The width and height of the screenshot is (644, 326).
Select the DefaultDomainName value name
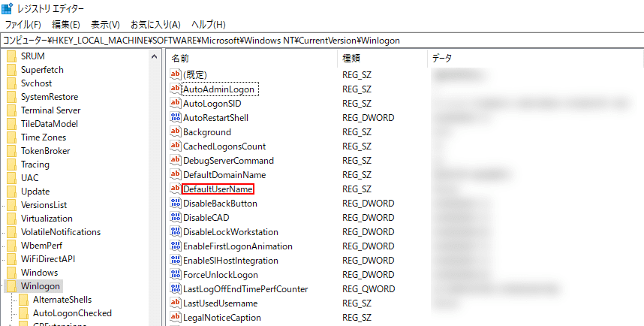[224, 174]
